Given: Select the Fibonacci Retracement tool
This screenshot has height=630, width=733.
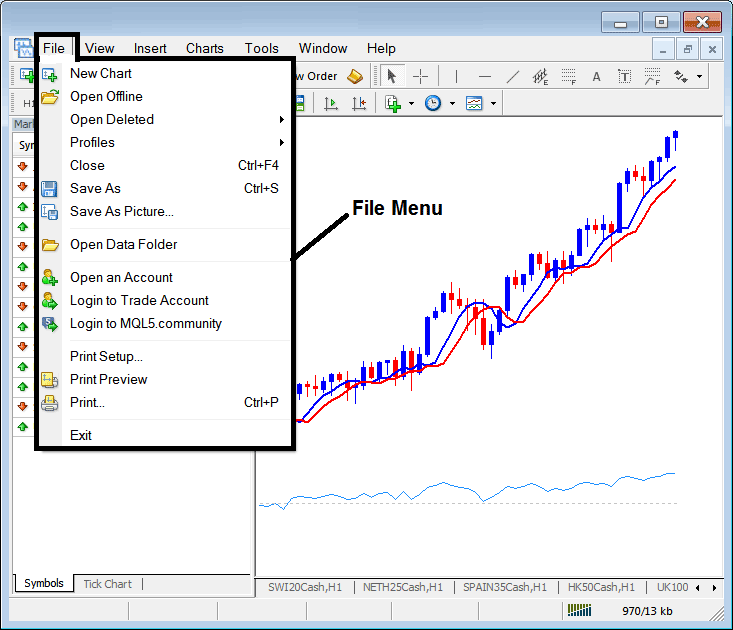Looking at the screenshot, I should [x=568, y=76].
